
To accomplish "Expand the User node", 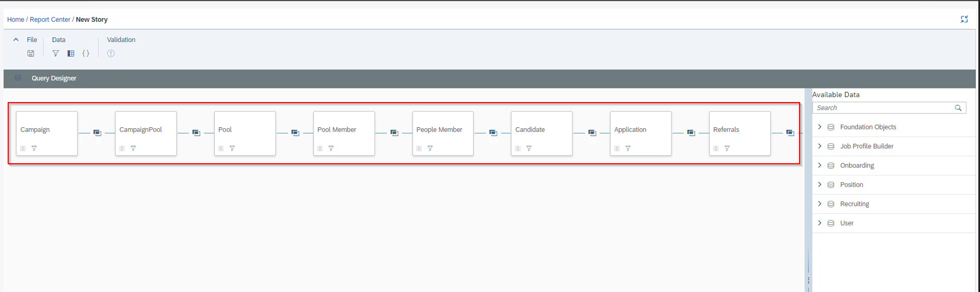I will coord(820,223).
